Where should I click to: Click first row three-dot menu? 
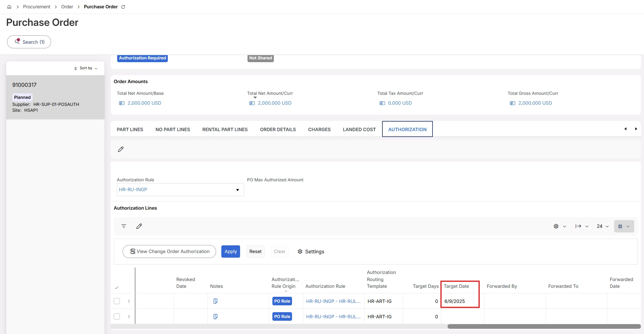129,301
